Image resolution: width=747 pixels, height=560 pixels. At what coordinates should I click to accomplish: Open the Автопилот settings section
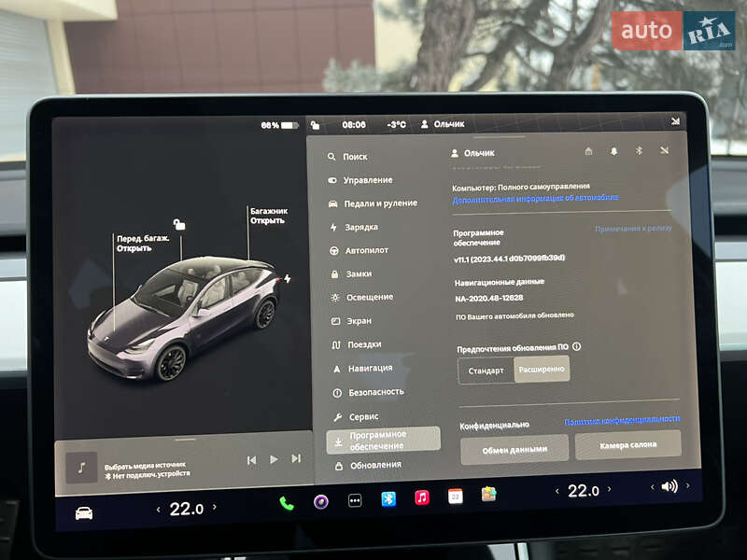366,250
